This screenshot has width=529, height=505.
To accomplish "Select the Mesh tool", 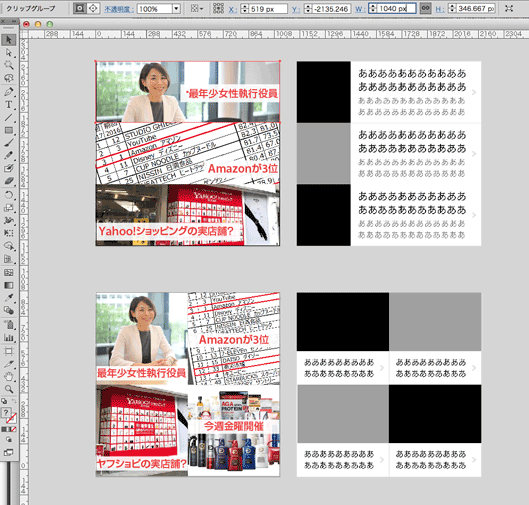I will click(x=9, y=272).
